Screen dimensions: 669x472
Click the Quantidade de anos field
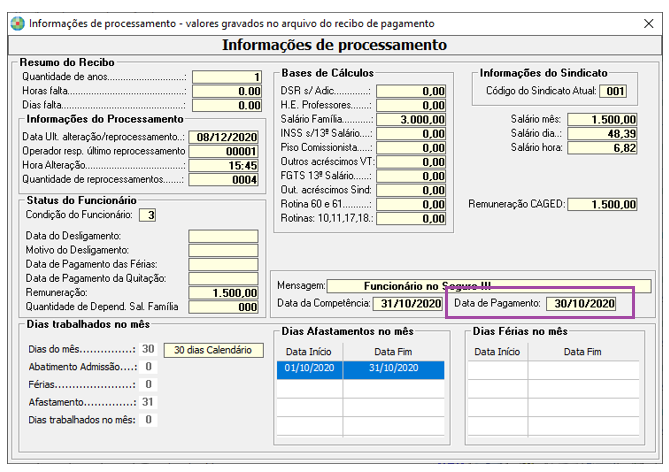pyautogui.click(x=227, y=77)
